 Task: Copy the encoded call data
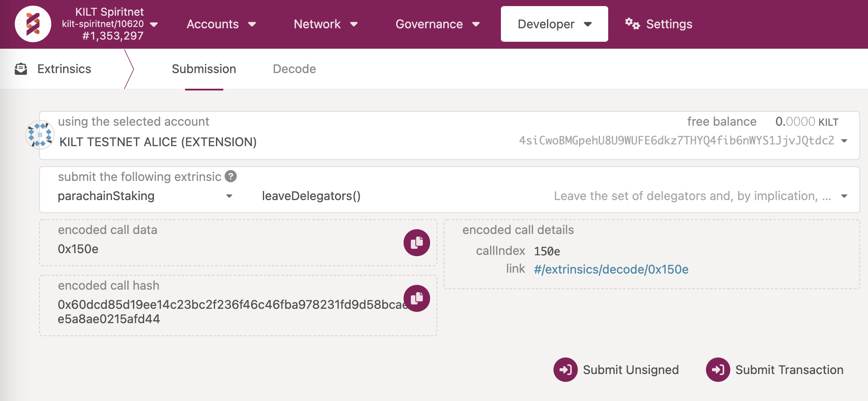[416, 243]
